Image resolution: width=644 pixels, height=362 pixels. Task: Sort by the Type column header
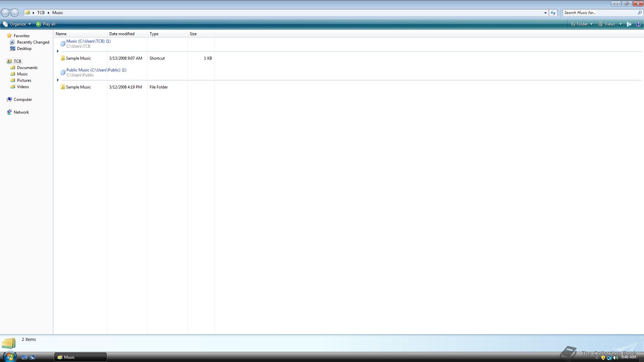[167, 34]
